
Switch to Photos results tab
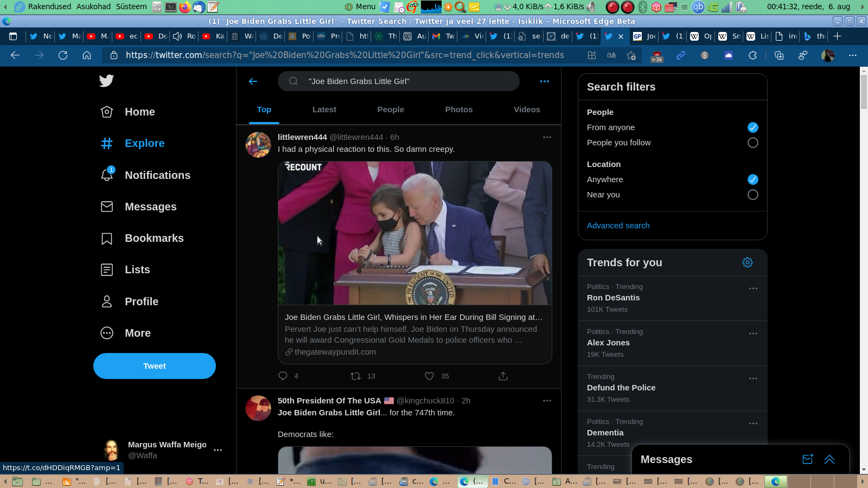459,110
